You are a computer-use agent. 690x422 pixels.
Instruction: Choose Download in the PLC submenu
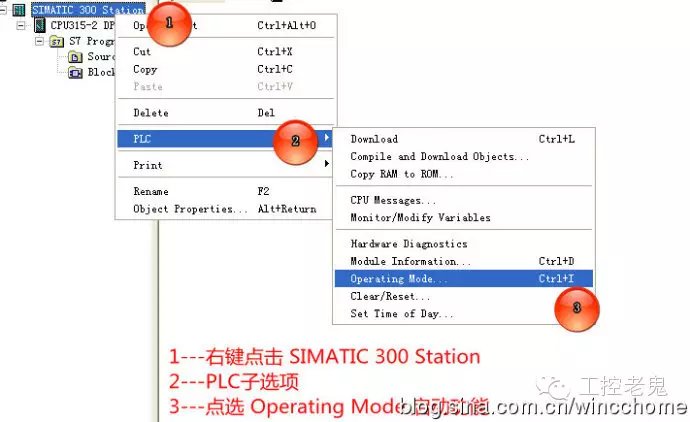pyautogui.click(x=374, y=139)
